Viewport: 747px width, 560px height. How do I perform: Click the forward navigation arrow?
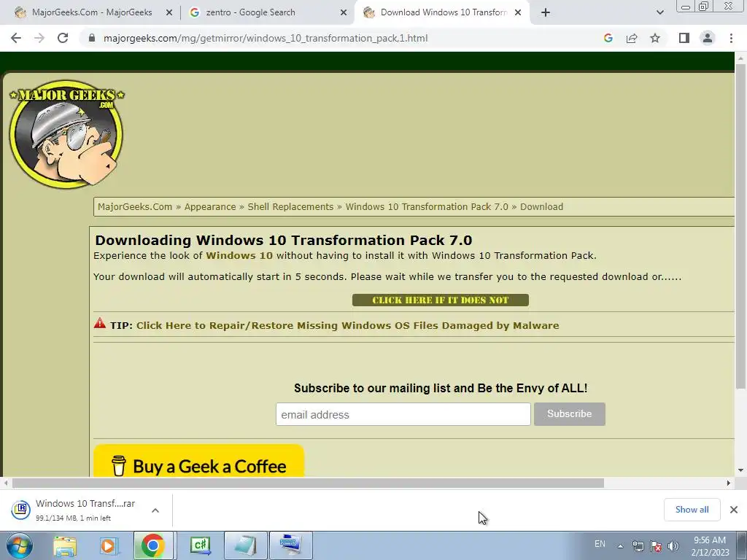point(39,38)
